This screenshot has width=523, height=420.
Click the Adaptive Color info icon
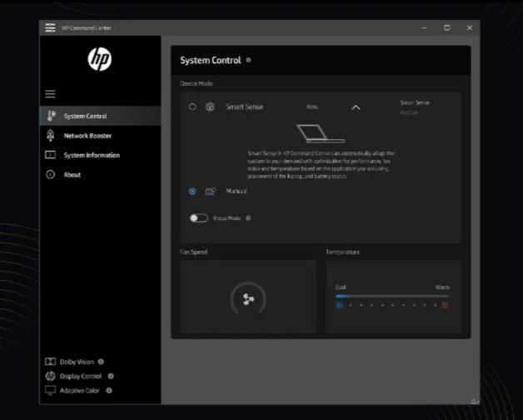tap(109, 390)
